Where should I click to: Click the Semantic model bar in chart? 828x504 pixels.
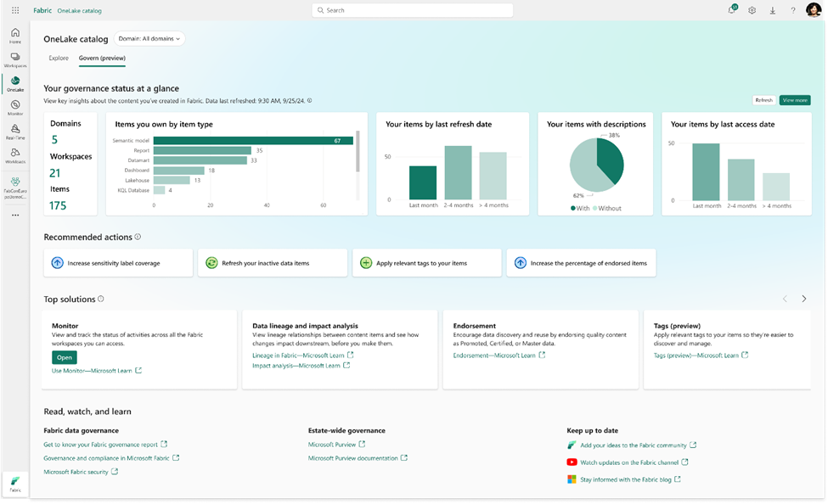coord(253,140)
